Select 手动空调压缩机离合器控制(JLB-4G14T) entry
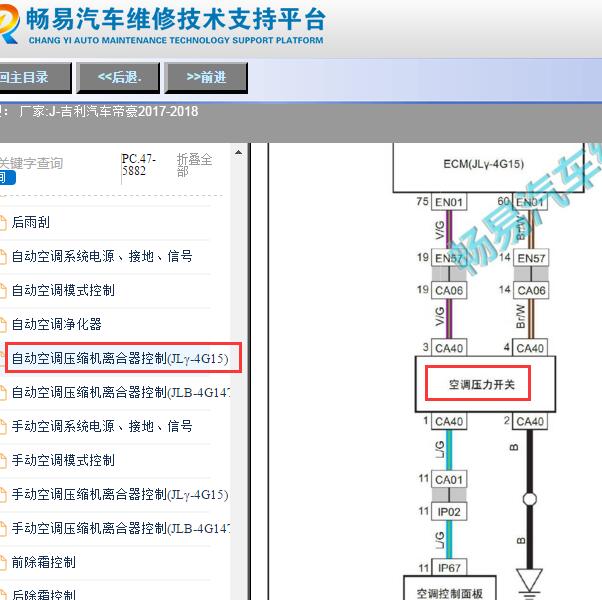602x600 pixels. tap(121, 528)
